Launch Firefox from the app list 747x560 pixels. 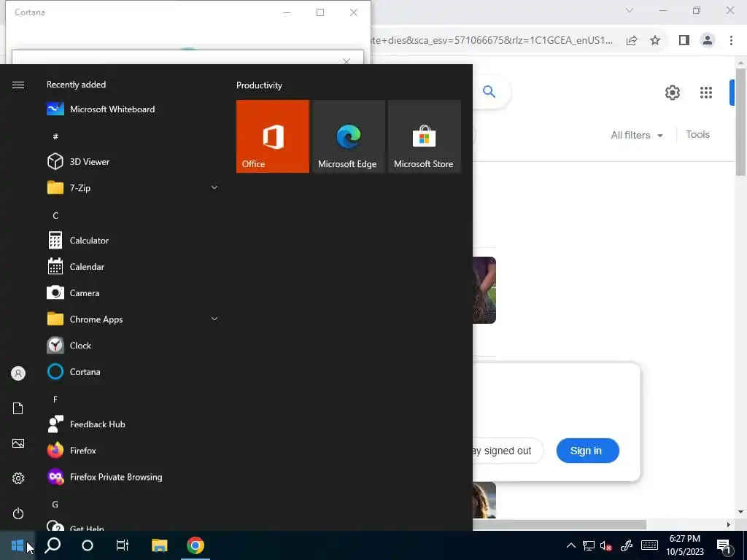(x=133, y=451)
